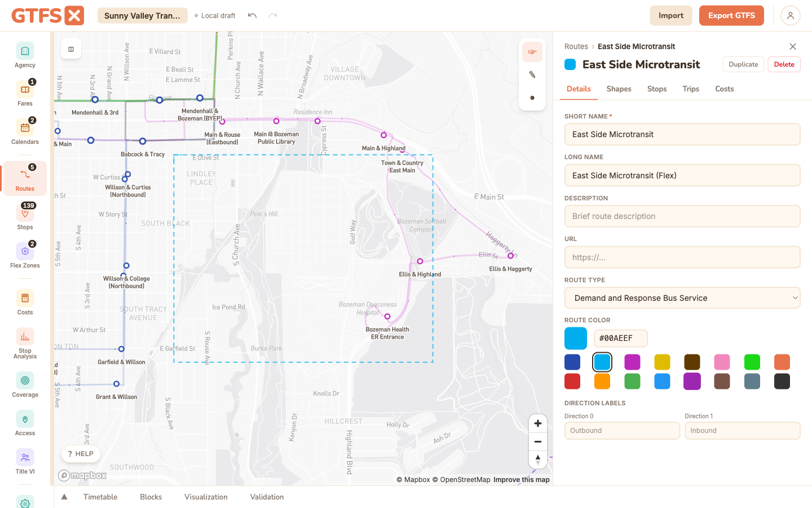The image size is (812, 508).
Task: Click the redo arrow
Action: click(273, 16)
